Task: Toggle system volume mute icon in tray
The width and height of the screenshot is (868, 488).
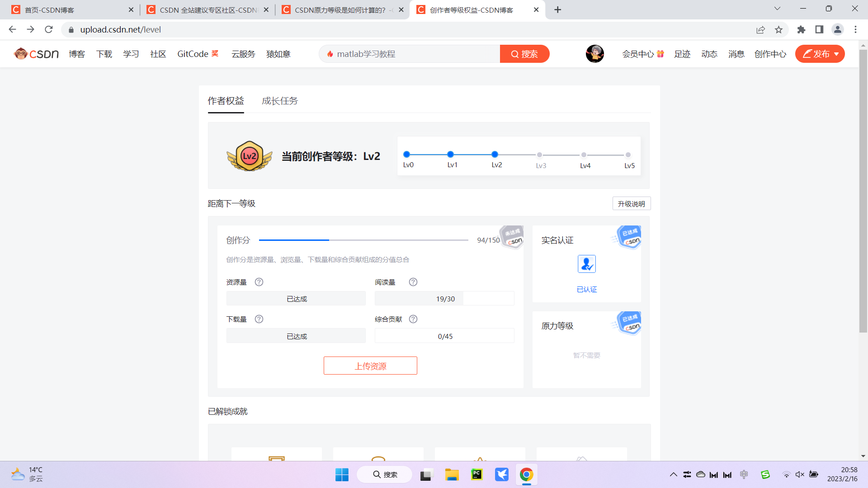Action: click(800, 474)
